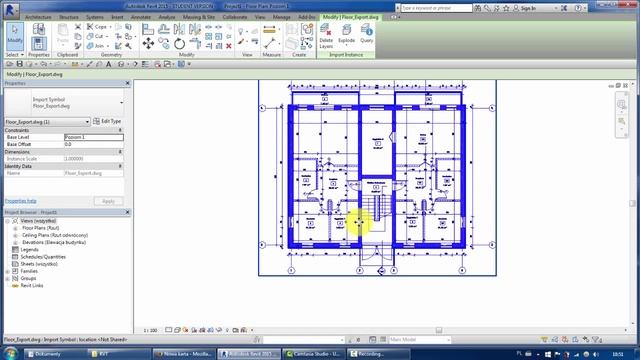Open the Main Model design options dropdown
Image resolution: width=640 pixels, height=360 pixels.
pyautogui.click(x=420, y=340)
